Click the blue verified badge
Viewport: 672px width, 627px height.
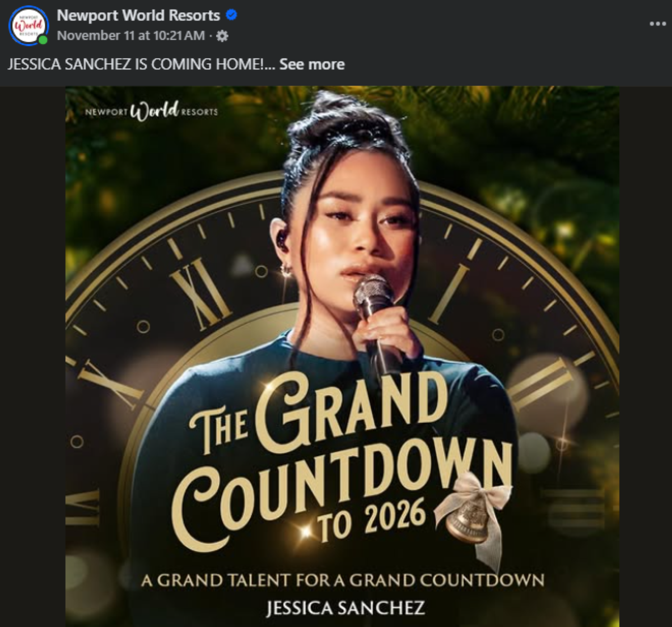pos(231,15)
